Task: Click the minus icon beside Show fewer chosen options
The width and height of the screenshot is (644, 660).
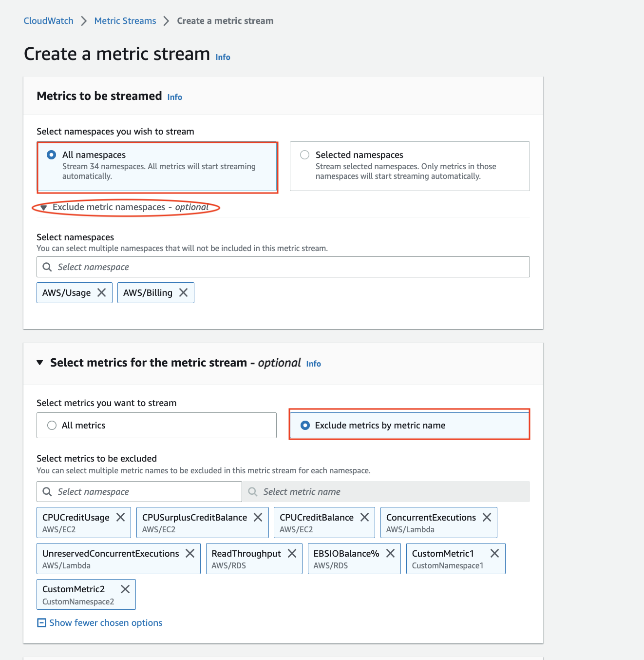Action: tap(41, 622)
